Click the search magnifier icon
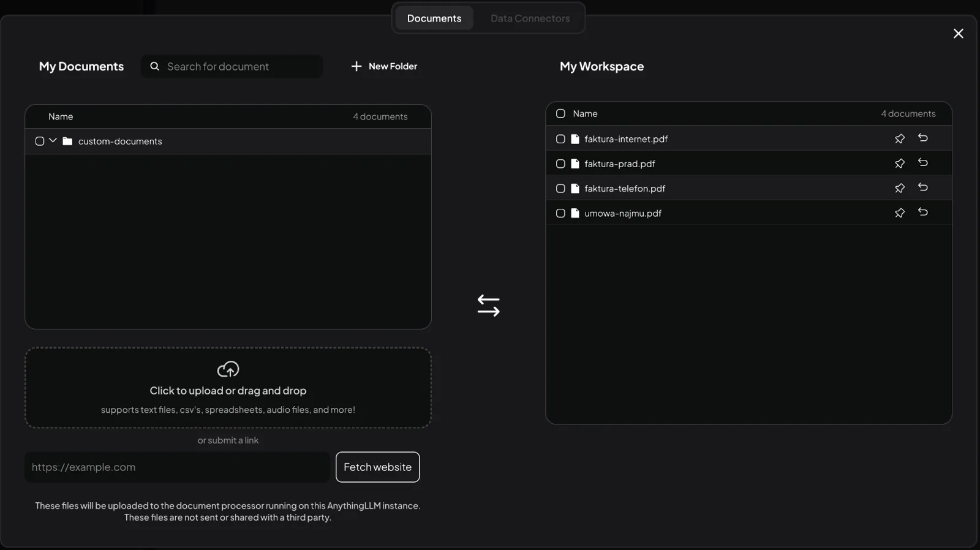Screen dimensions: 980x550 155,66
